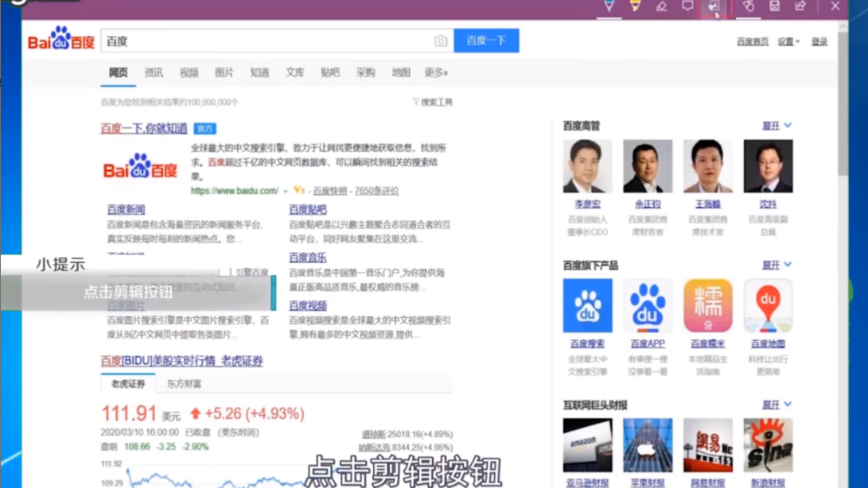Click inside the Baidu search input field
Image resolution: width=868 pixels, height=488 pixels.
click(267, 41)
